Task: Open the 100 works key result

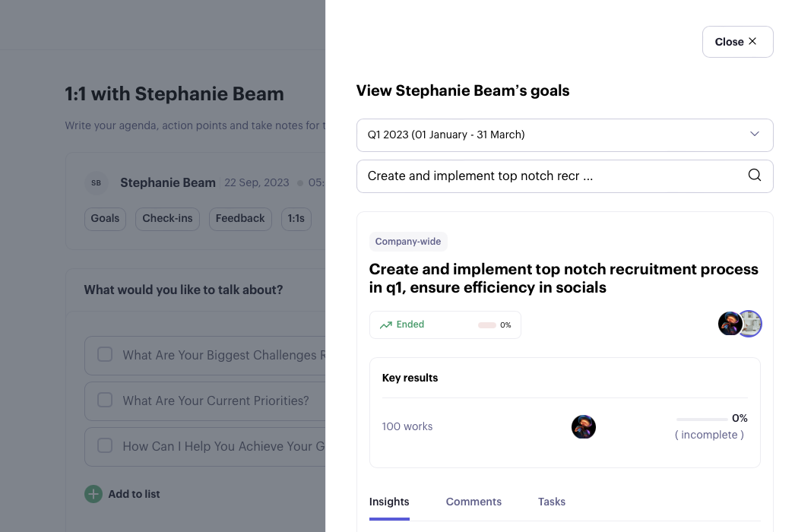Action: tap(407, 426)
